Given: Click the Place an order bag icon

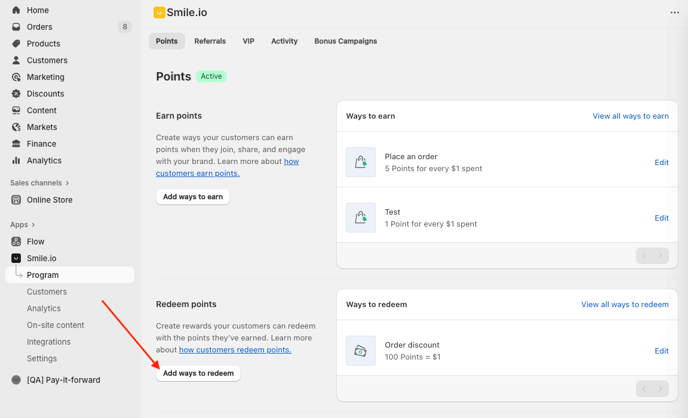Looking at the screenshot, I should (x=360, y=162).
